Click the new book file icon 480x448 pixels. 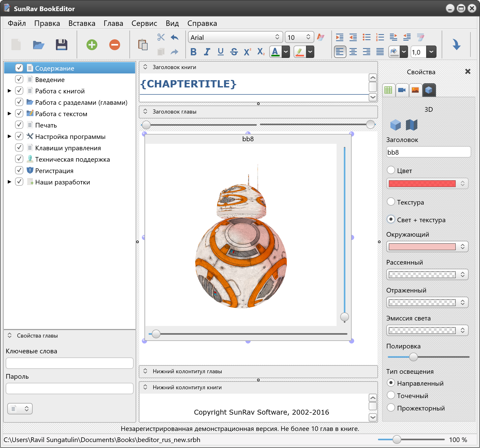pos(16,44)
